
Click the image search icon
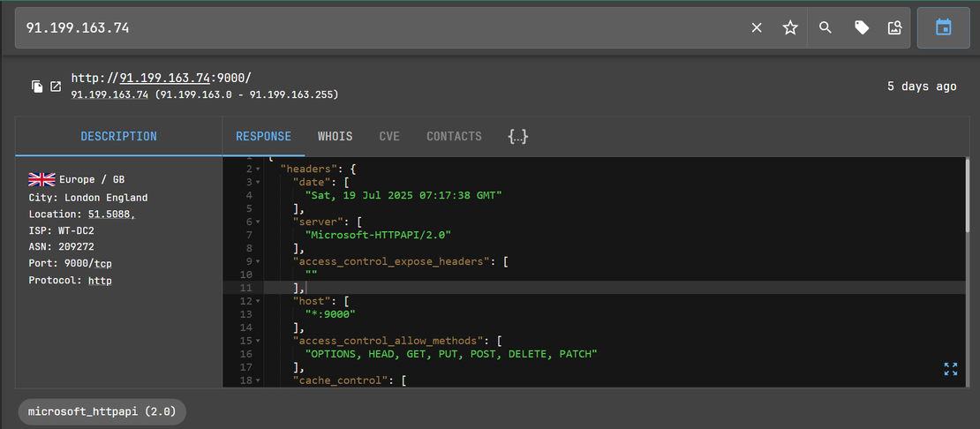895,28
